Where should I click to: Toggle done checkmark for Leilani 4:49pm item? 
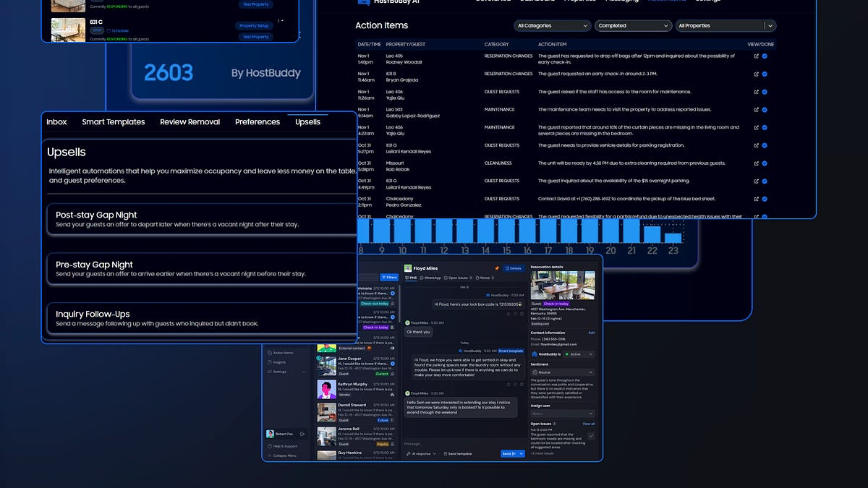[765, 181]
